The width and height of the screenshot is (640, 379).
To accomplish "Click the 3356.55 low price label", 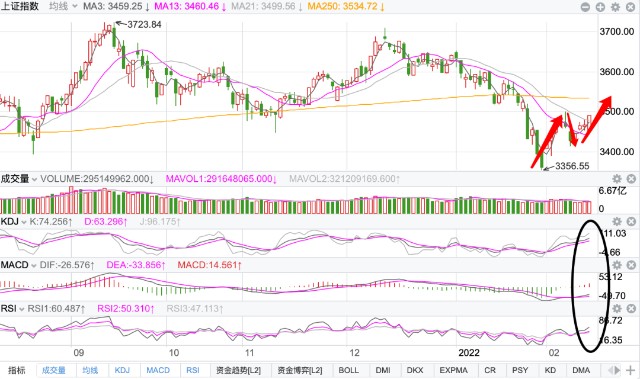I will click(x=572, y=166).
